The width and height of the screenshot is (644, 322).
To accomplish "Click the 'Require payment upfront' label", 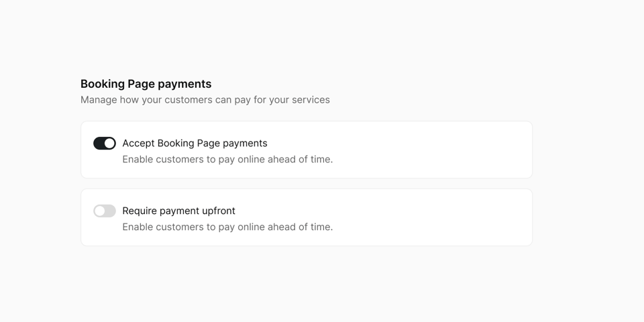I will (x=178, y=211).
